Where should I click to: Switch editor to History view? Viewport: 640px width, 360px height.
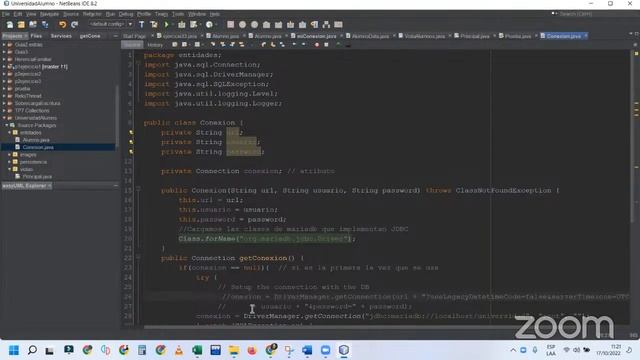tap(155, 44)
